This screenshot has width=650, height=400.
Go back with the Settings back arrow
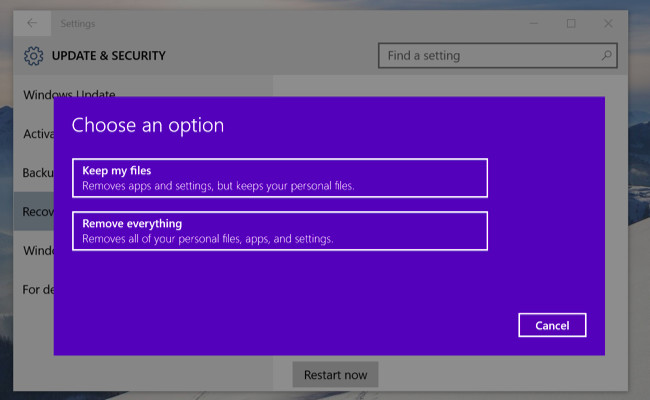click(32, 23)
